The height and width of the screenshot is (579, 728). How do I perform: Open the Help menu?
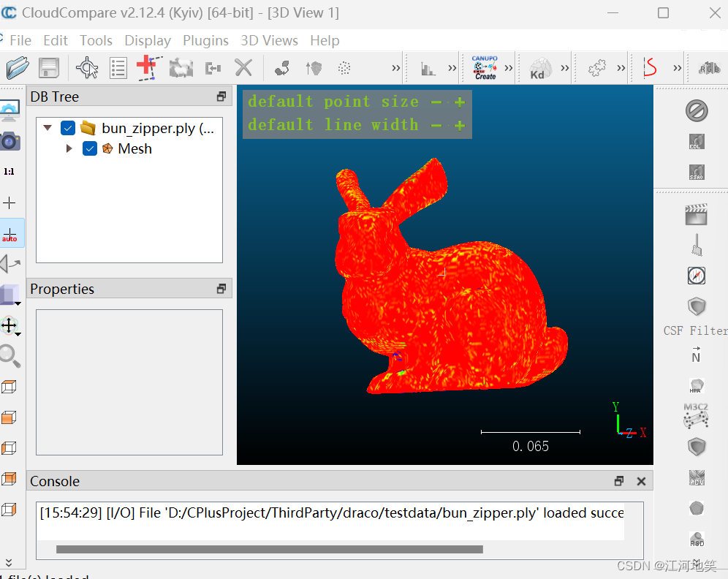pyautogui.click(x=325, y=40)
